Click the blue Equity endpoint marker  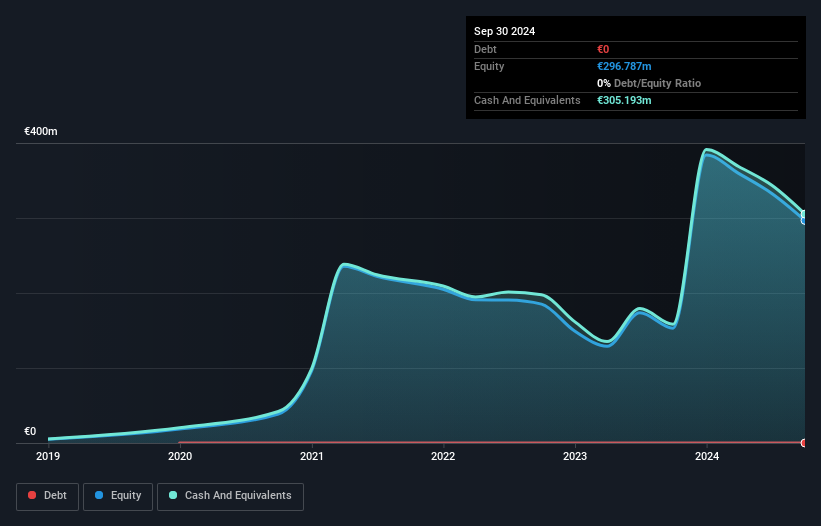pos(804,220)
